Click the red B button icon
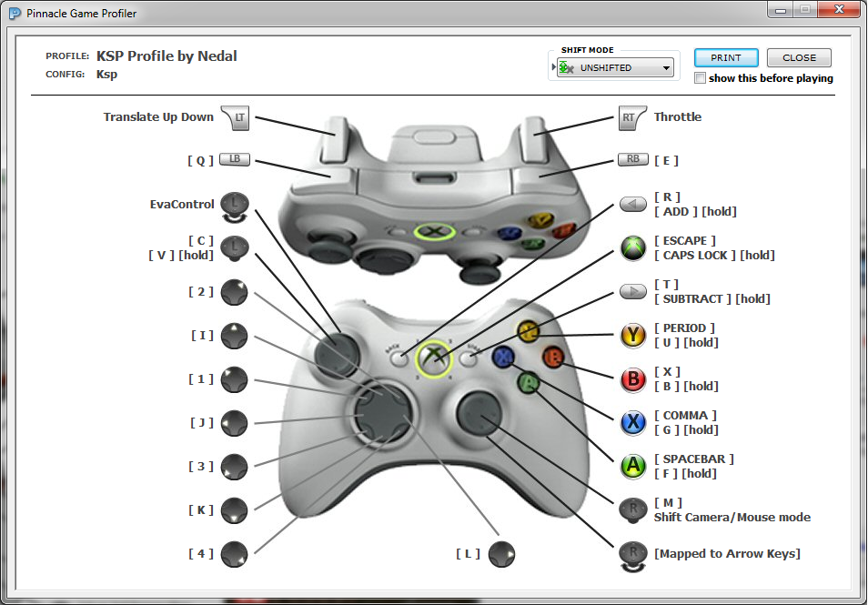Image resolution: width=868 pixels, height=605 pixels. pyautogui.click(x=632, y=379)
